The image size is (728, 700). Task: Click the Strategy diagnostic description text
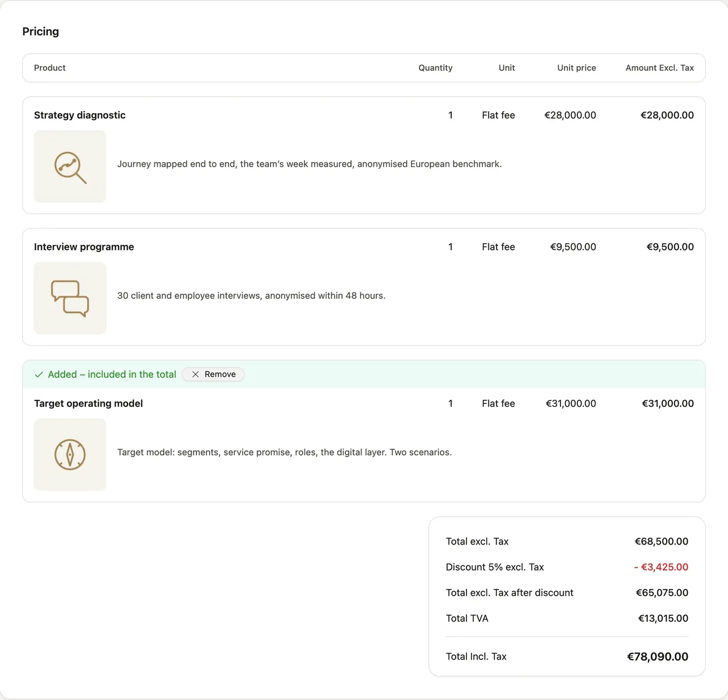click(309, 164)
